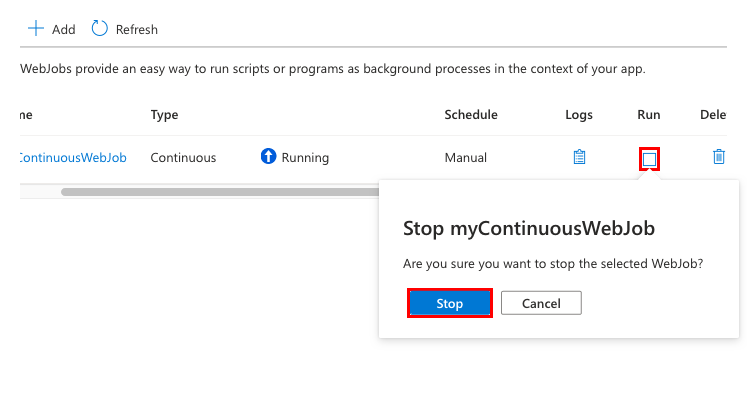Click the Refresh label text
The width and height of the screenshot is (747, 405).
[x=137, y=30]
